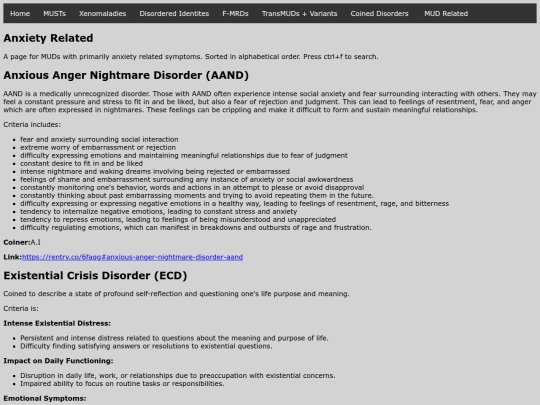The height and width of the screenshot is (405, 540).
Task: Click the Emotional Symptoms subheading
Action: point(45,398)
